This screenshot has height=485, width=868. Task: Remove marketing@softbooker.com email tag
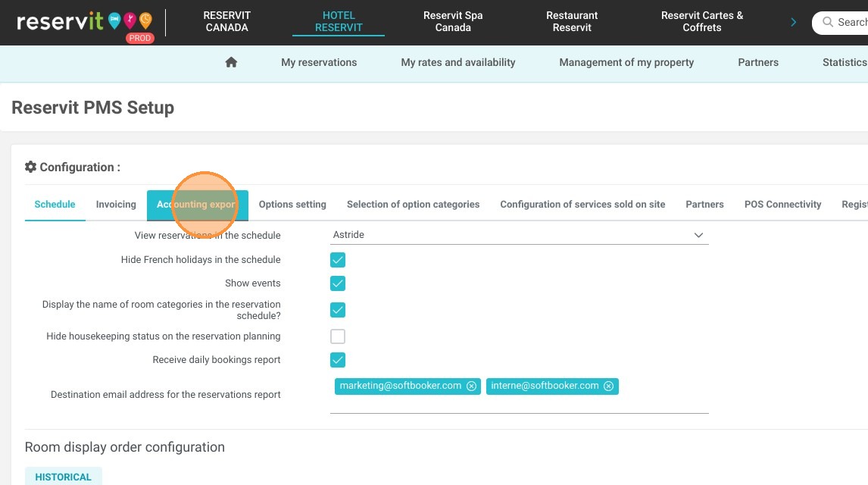[x=471, y=386]
